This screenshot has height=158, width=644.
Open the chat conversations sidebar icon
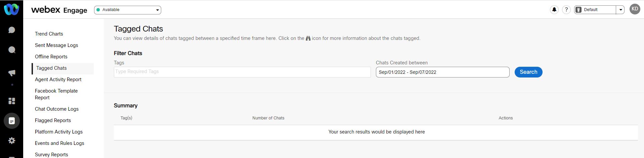click(11, 30)
